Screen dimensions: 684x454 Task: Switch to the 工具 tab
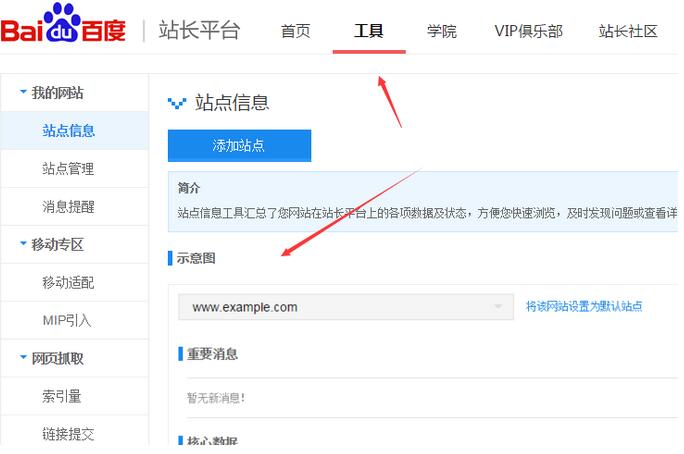point(368,31)
